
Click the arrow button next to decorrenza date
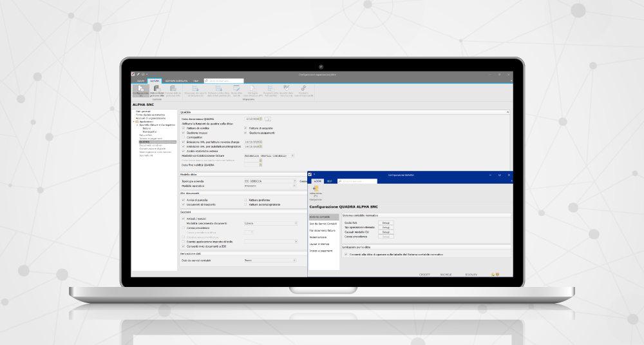pos(268,119)
